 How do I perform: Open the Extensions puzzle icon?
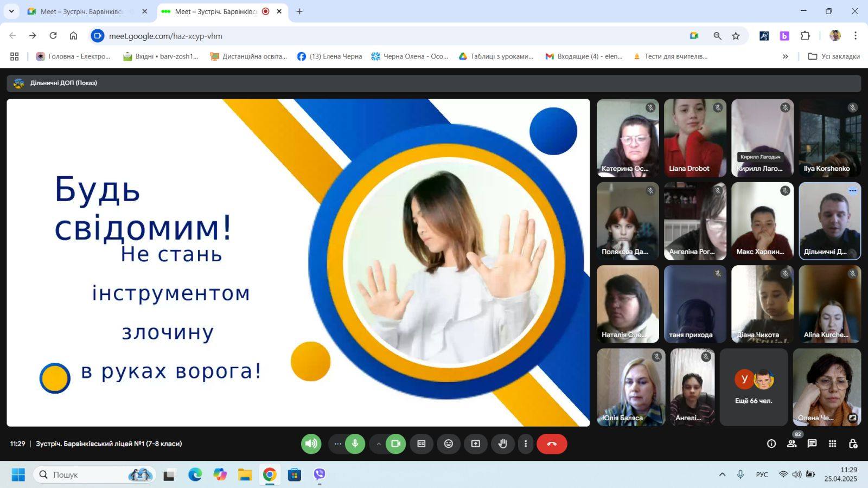coord(805,36)
